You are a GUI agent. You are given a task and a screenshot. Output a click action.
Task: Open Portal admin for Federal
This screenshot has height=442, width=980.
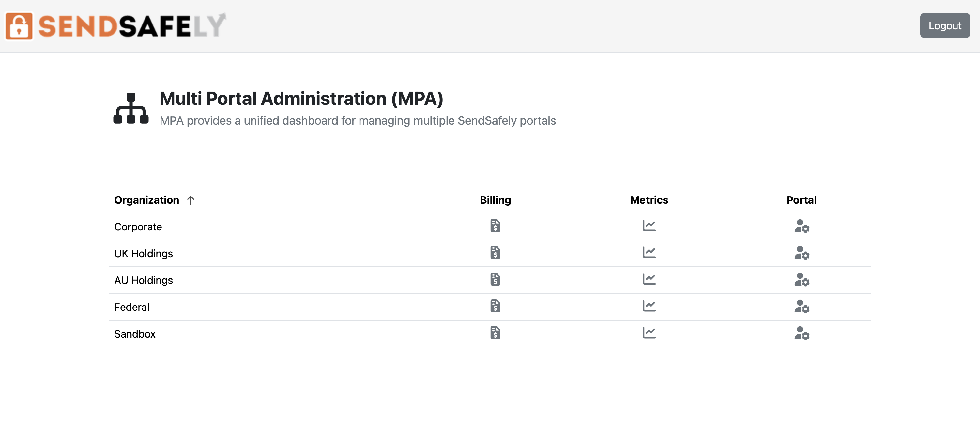[x=802, y=307]
